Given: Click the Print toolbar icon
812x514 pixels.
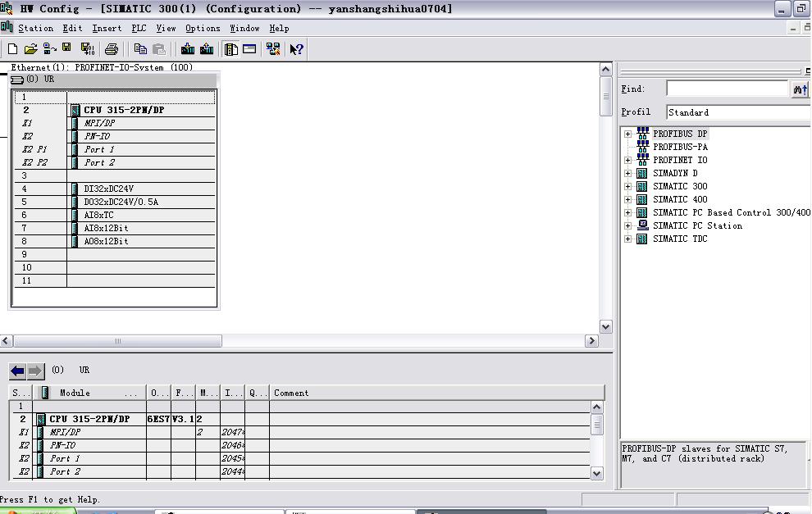Looking at the screenshot, I should click(112, 49).
